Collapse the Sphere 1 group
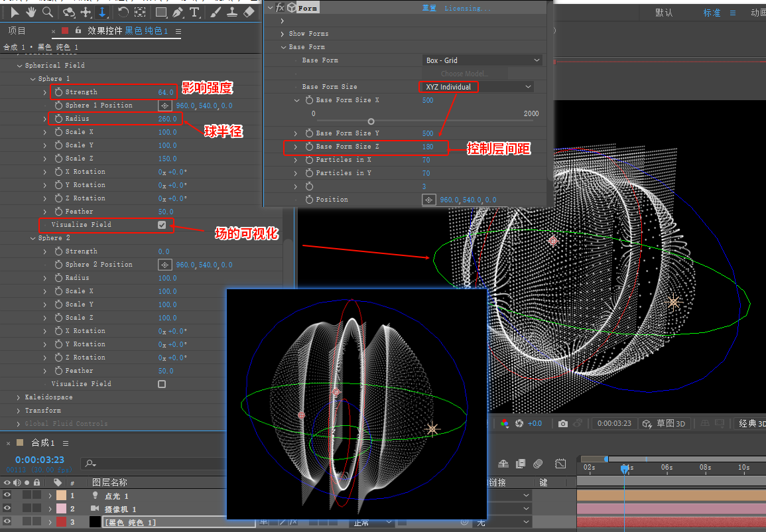Screen dimensions: 766x532 32,79
